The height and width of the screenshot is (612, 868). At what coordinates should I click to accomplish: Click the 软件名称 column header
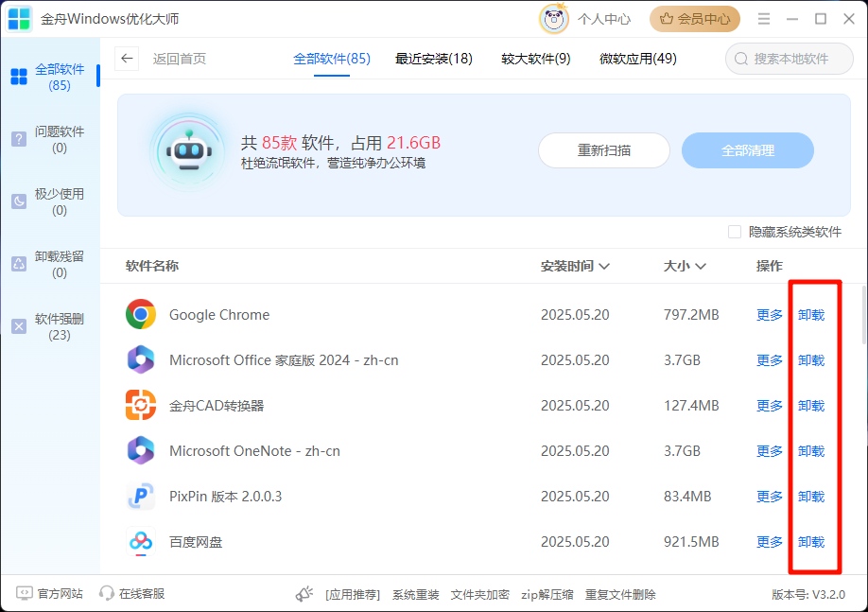[152, 266]
